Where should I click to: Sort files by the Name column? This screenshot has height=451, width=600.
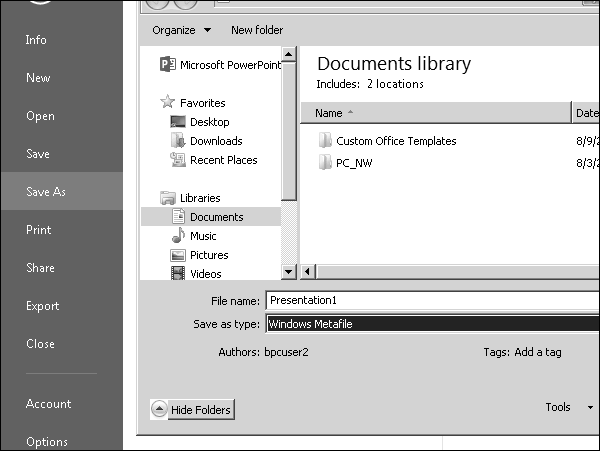(435, 113)
